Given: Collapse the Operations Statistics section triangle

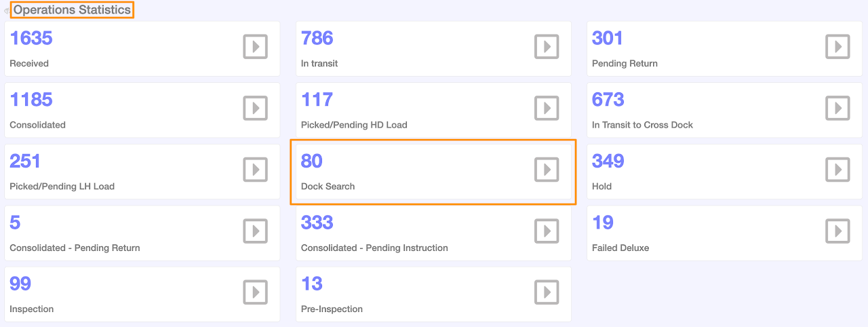Looking at the screenshot, I should pos(7,11).
